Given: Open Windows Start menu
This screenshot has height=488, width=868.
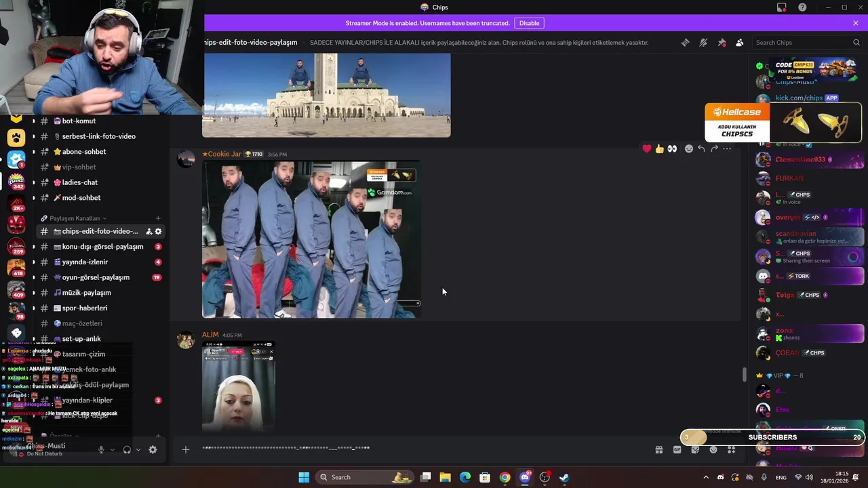Looking at the screenshot, I should (x=304, y=477).
